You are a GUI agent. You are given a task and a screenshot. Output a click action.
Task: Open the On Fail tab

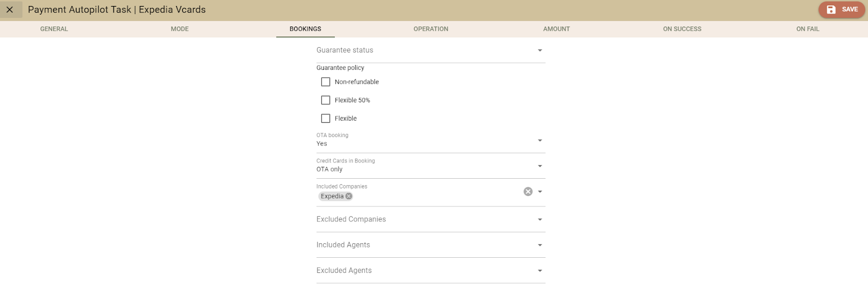coord(808,29)
